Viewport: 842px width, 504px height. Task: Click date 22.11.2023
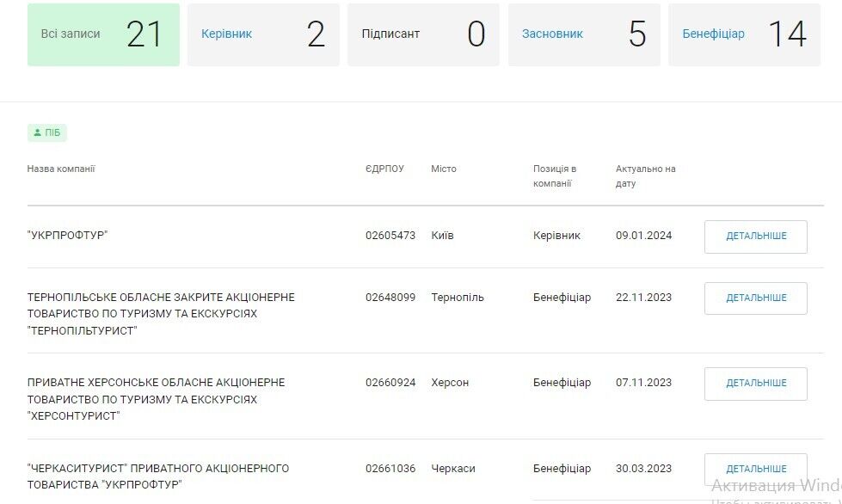tap(644, 297)
